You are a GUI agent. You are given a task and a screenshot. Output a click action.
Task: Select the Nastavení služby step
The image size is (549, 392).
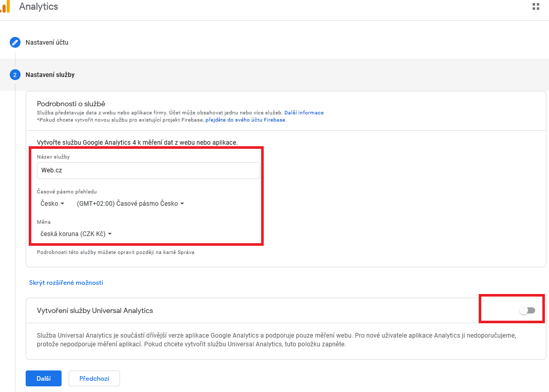click(x=50, y=75)
